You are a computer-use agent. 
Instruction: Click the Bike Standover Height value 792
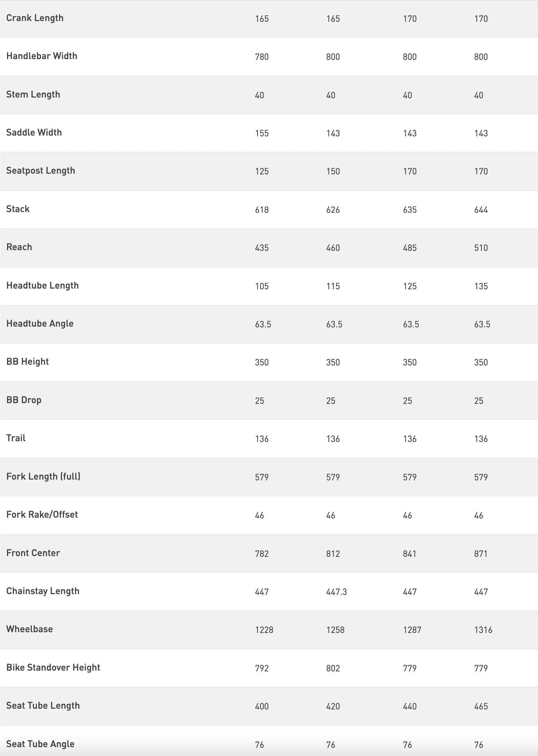coord(262,668)
